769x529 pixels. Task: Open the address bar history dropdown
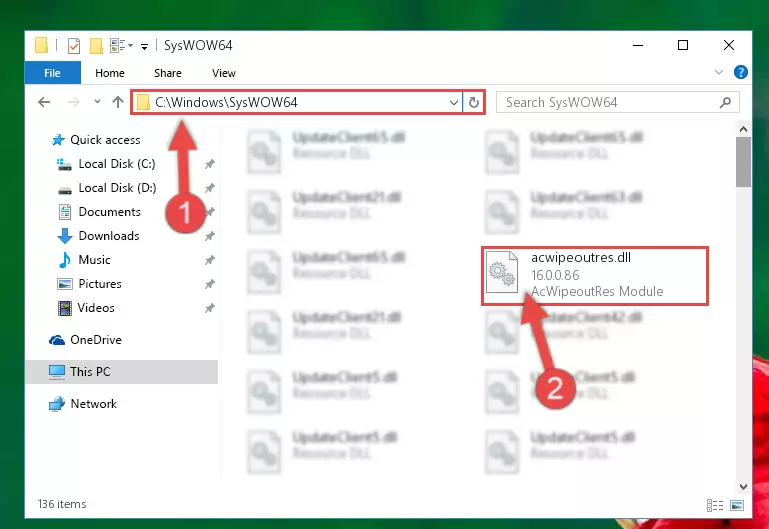click(454, 102)
